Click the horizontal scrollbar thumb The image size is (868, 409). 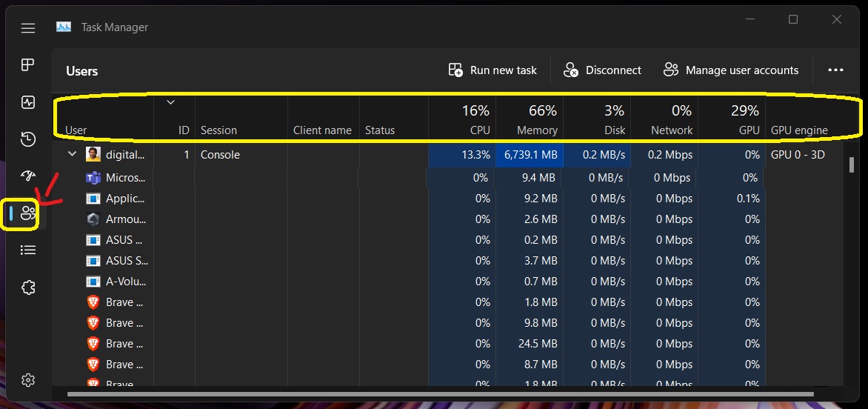point(441,394)
